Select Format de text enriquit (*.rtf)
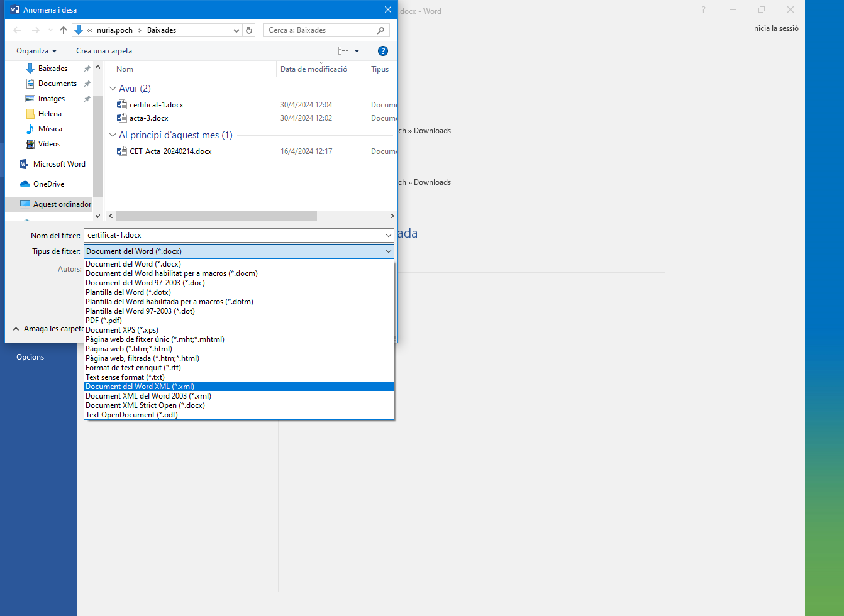The image size is (844, 616). click(133, 368)
